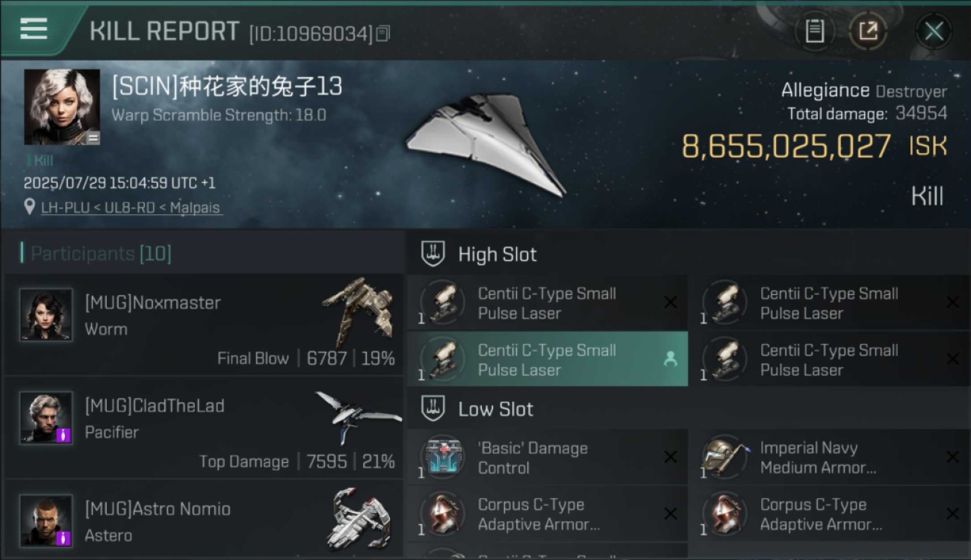Select the highlighted Centii C-Type Pulse Laser

(547, 359)
